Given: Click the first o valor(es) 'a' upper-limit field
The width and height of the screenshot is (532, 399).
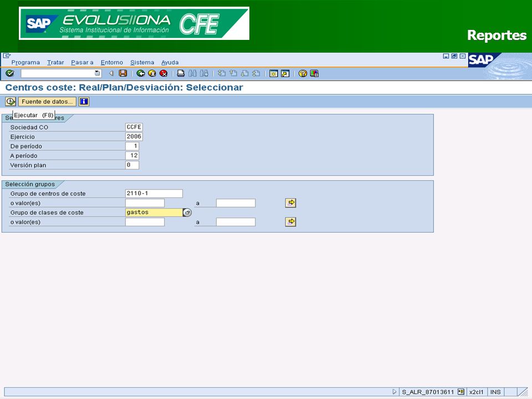Looking at the screenshot, I should [x=236, y=203].
